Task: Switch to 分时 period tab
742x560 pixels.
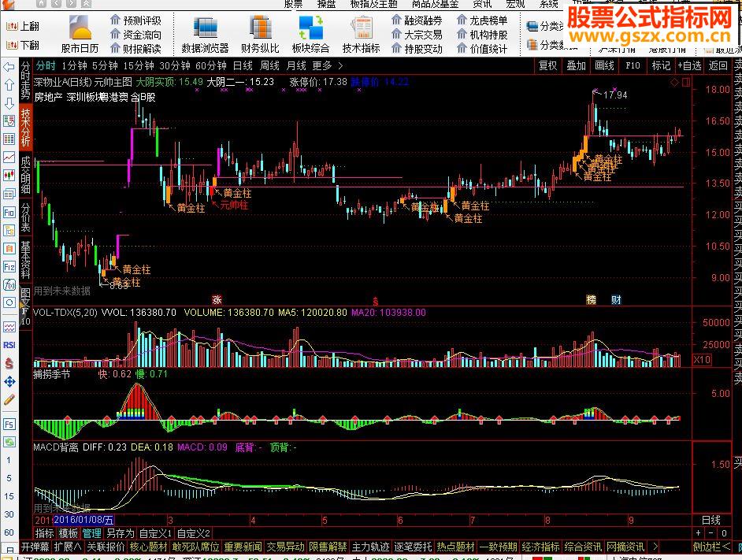Action: click(46, 66)
